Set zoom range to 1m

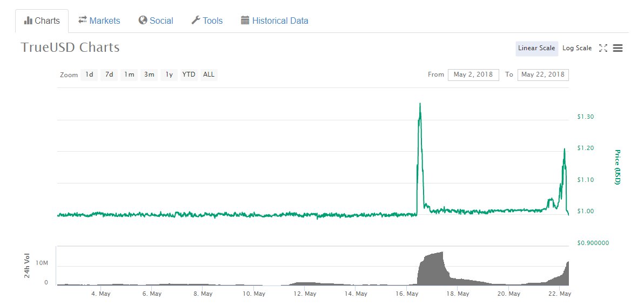[129, 74]
